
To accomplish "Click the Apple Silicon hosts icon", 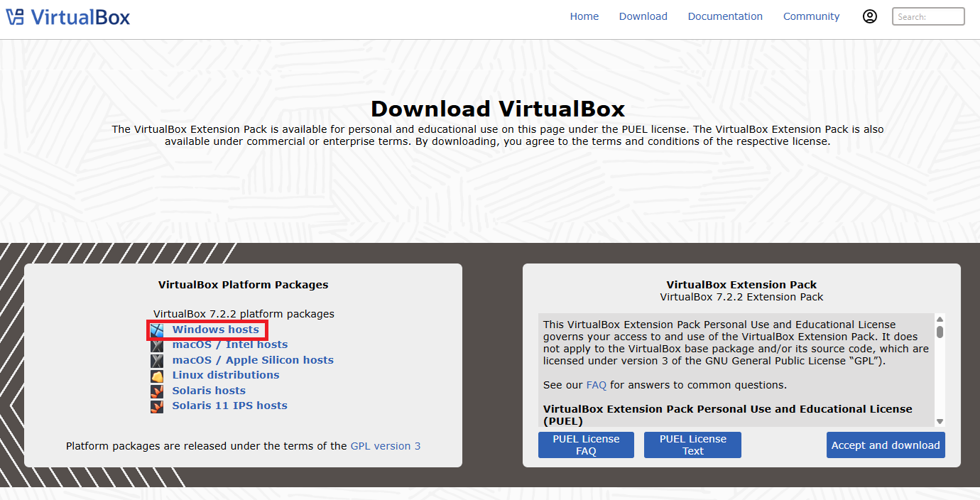I will 157,361.
